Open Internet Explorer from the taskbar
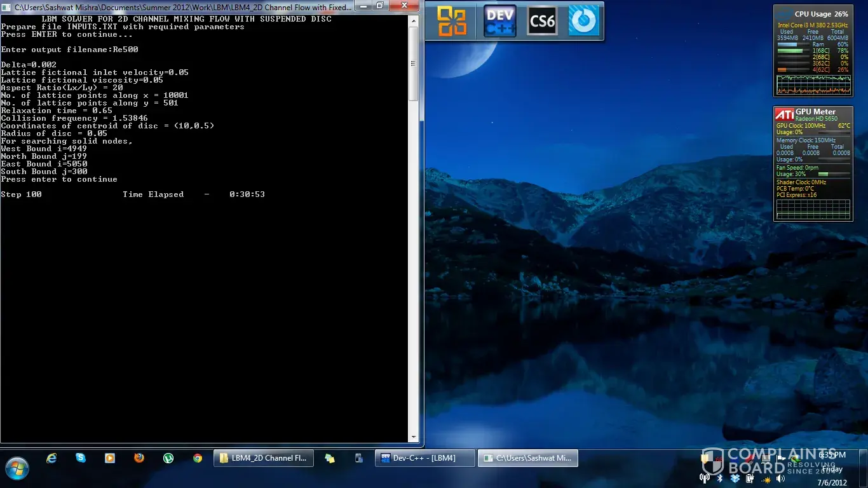 51,458
